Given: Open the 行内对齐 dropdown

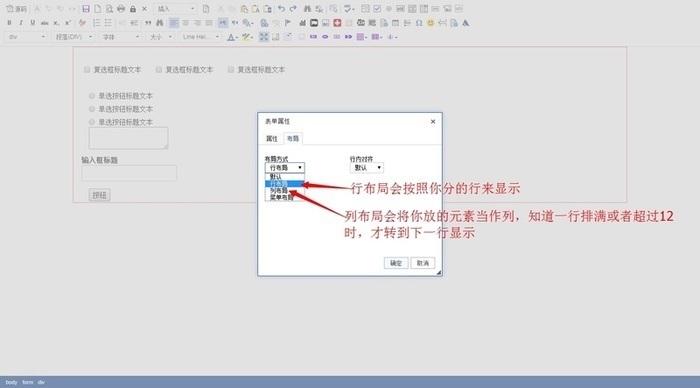Looking at the screenshot, I should coord(367,168).
